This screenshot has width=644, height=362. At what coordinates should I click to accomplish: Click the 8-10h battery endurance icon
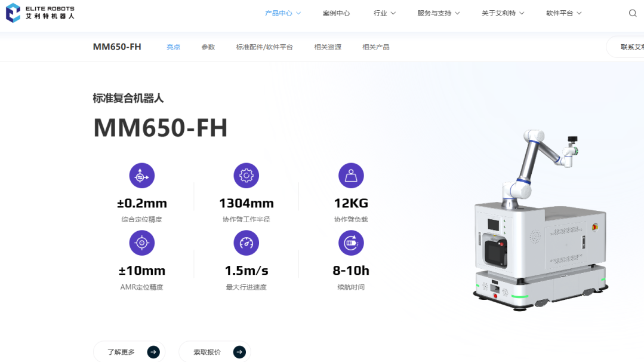[351, 243]
